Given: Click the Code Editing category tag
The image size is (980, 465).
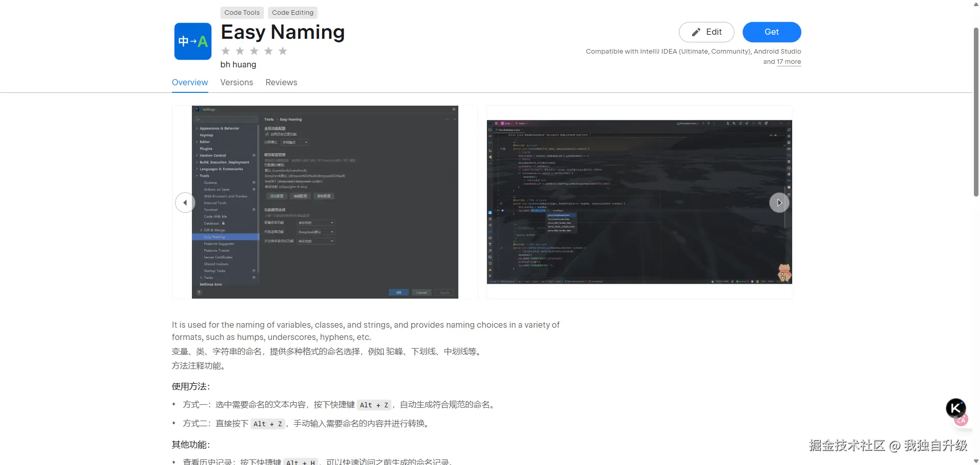Looking at the screenshot, I should [292, 13].
